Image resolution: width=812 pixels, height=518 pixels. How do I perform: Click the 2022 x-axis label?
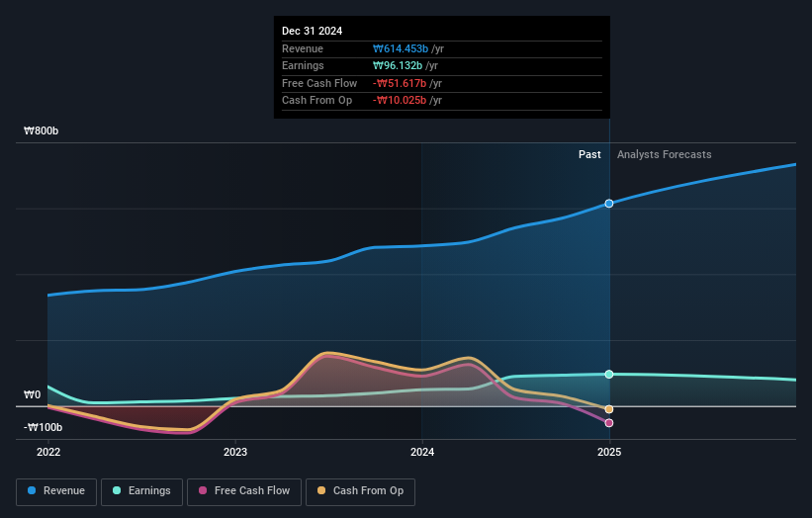(48, 452)
